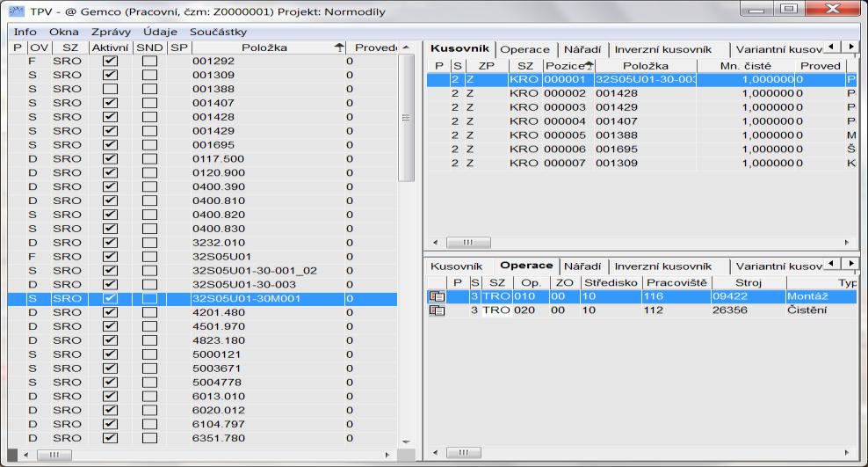
Task: Select item 001407 in the left list
Action: (x=203, y=103)
